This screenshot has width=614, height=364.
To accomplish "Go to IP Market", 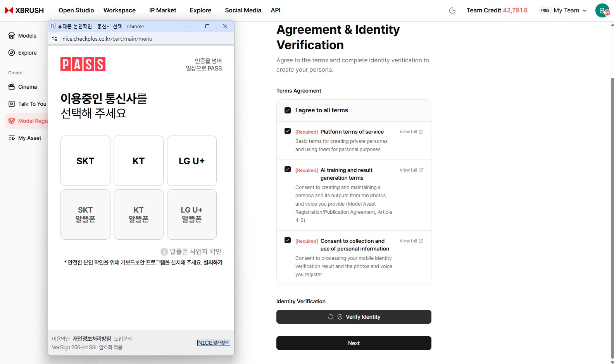I will [x=162, y=10].
